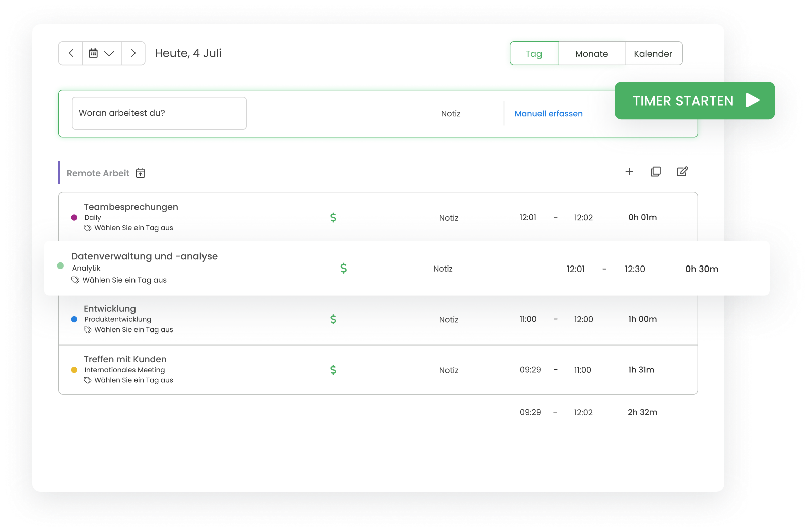Click the duplicate entries icon
The height and width of the screenshot is (532, 811).
coord(655,172)
